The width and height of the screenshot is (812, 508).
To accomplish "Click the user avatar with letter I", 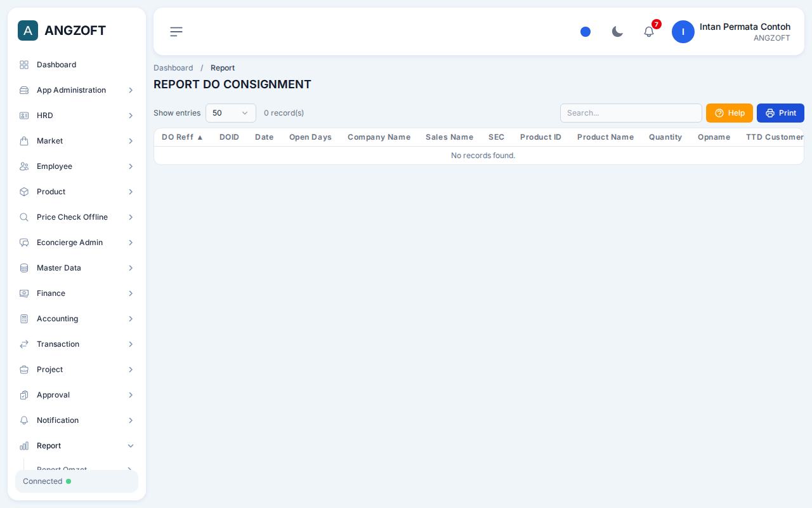I will coord(683,32).
